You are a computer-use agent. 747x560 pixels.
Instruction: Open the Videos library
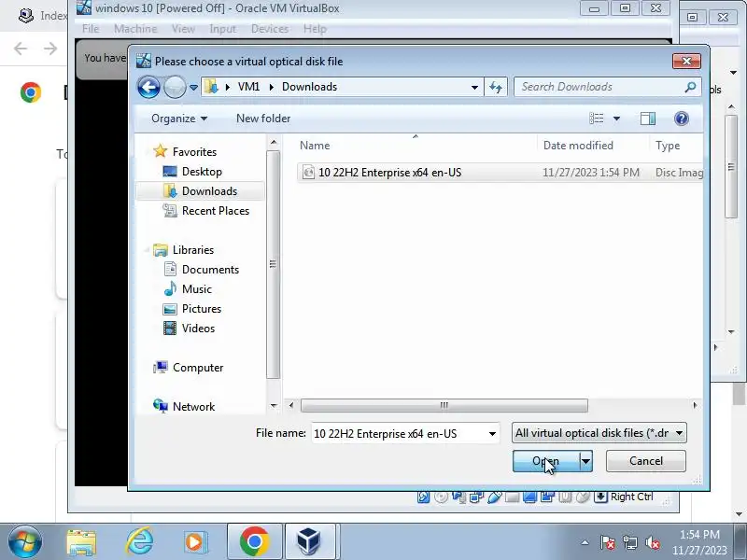click(198, 329)
